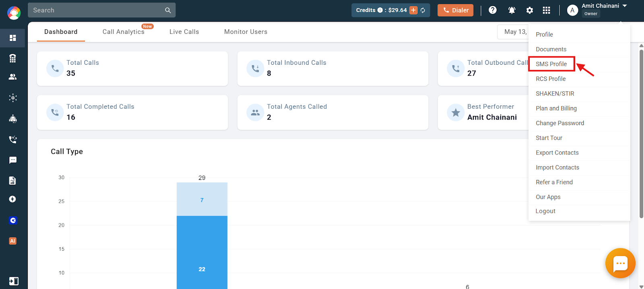Click into the Search input field

point(97,10)
